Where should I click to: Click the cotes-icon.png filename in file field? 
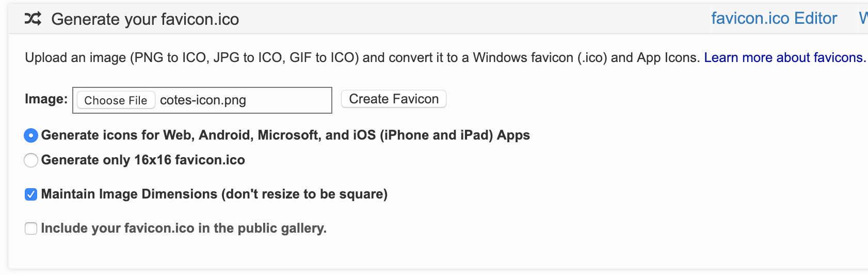[x=203, y=100]
